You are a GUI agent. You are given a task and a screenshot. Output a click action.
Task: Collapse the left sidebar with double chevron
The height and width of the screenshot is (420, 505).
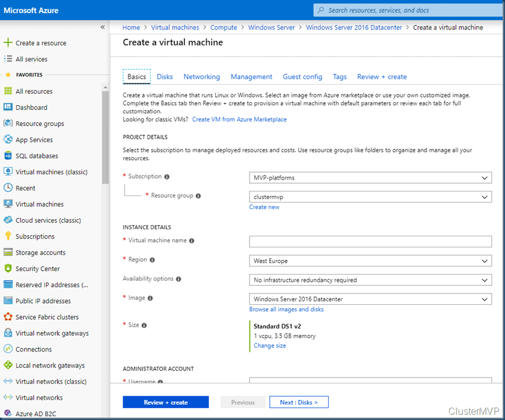[102, 27]
